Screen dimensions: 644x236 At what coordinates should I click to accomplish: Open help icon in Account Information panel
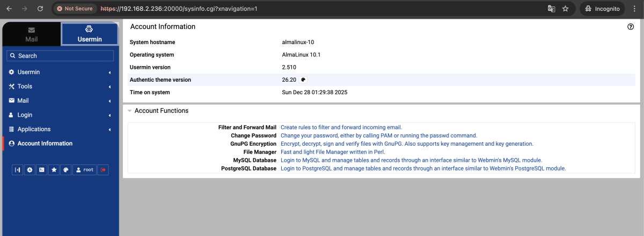click(631, 27)
